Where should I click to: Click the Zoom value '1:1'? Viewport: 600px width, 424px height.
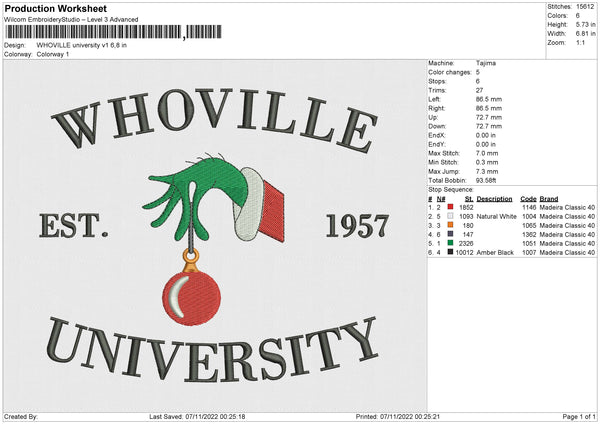pyautogui.click(x=580, y=42)
